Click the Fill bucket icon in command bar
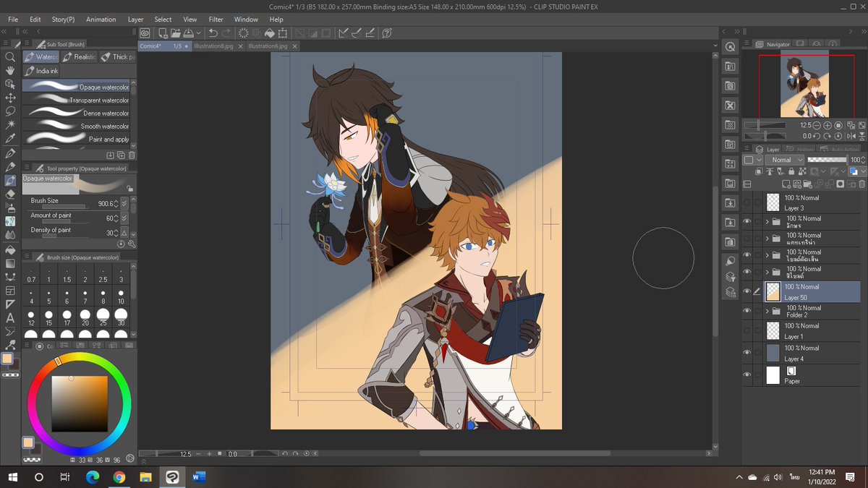 point(270,33)
